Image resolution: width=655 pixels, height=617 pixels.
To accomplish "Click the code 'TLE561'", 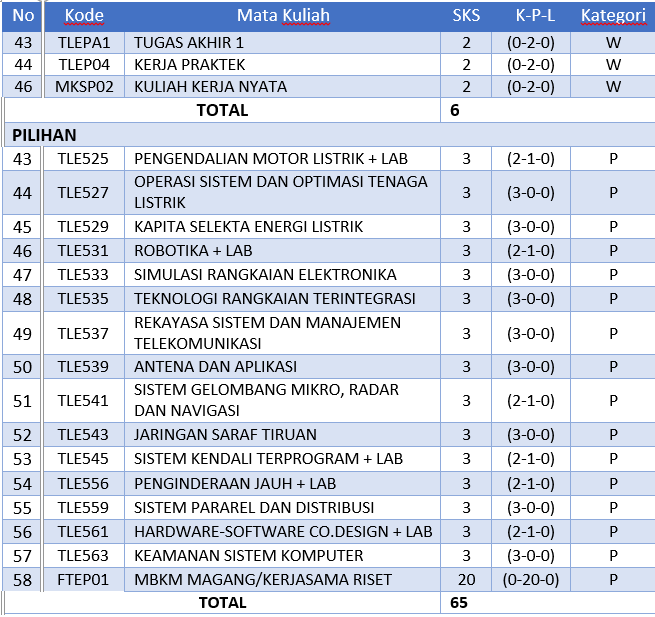I will coord(83,532).
